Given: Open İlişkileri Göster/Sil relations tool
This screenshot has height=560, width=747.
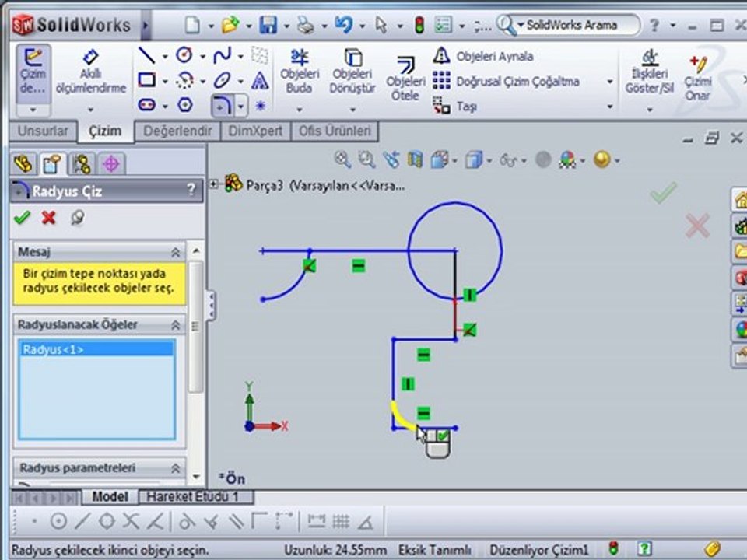Looking at the screenshot, I should coord(649,72).
